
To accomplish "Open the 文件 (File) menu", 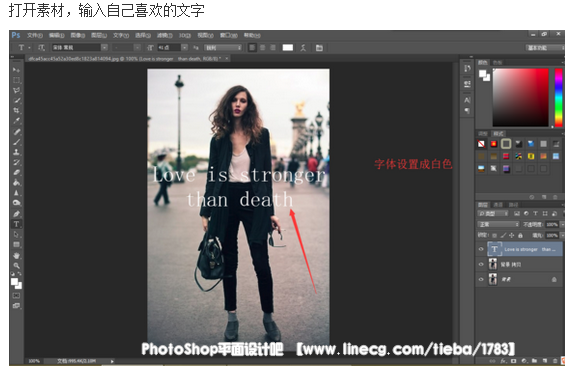I will 35,35.
